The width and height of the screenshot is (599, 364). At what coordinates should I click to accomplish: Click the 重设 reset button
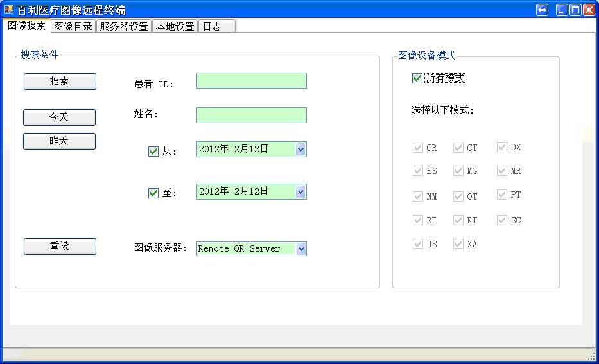click(60, 247)
